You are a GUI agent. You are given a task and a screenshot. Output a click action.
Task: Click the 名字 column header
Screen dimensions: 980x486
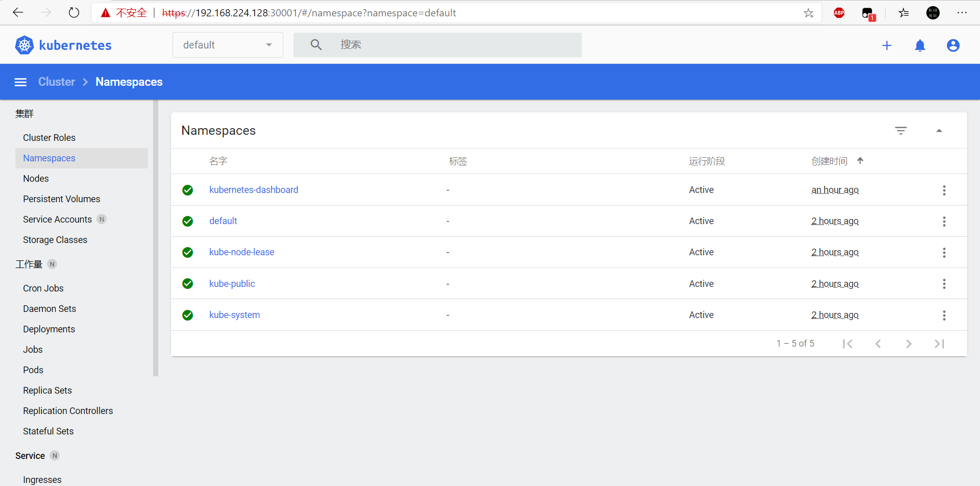(218, 161)
